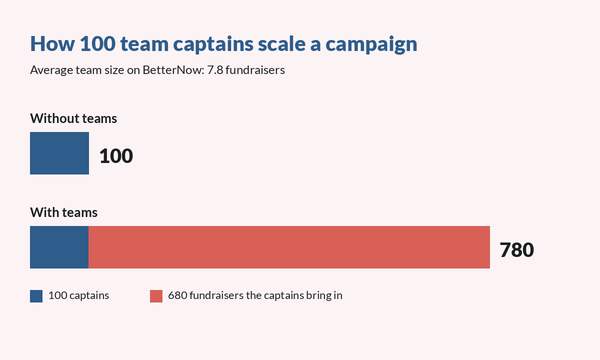The width and height of the screenshot is (600, 360).
Task: Click the 100 captains legend text
Action: click(x=79, y=295)
